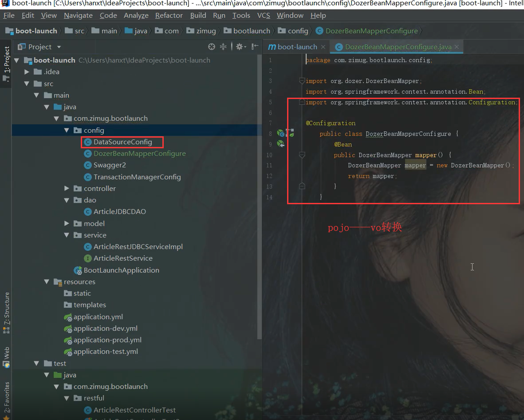Select the templates folder in the tree
Screen dimensions: 524x420
90,305
